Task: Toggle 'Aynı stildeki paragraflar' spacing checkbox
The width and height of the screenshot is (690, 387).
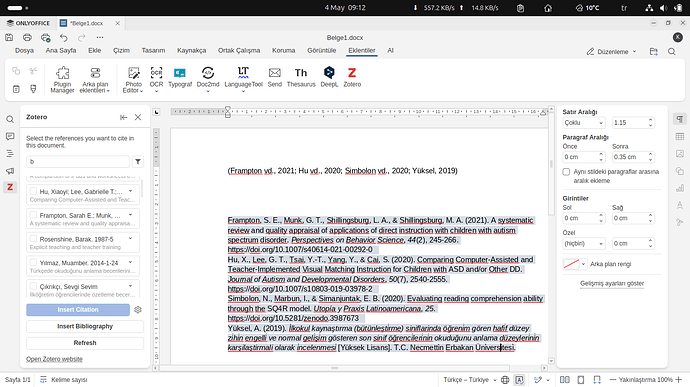Action: click(x=566, y=172)
